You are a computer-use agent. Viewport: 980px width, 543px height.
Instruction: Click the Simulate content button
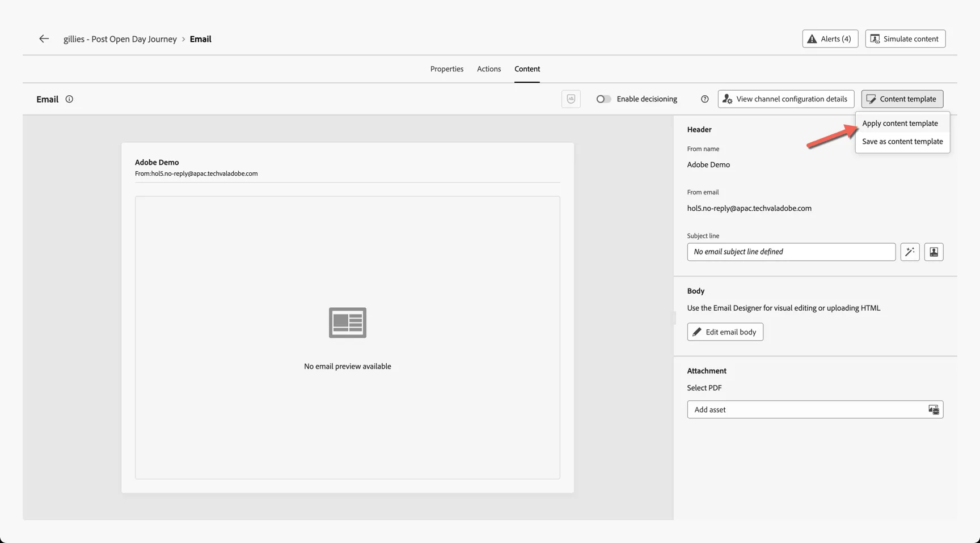point(905,39)
